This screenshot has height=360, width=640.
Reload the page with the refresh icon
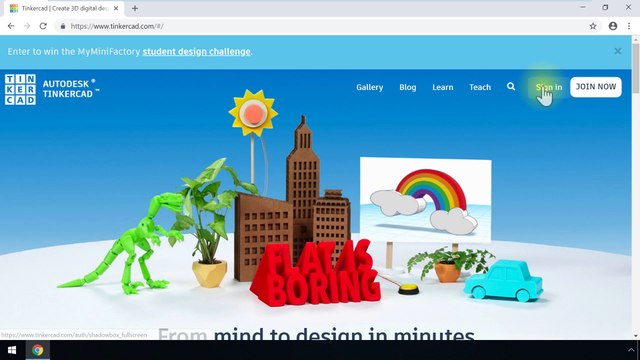pos(43,26)
